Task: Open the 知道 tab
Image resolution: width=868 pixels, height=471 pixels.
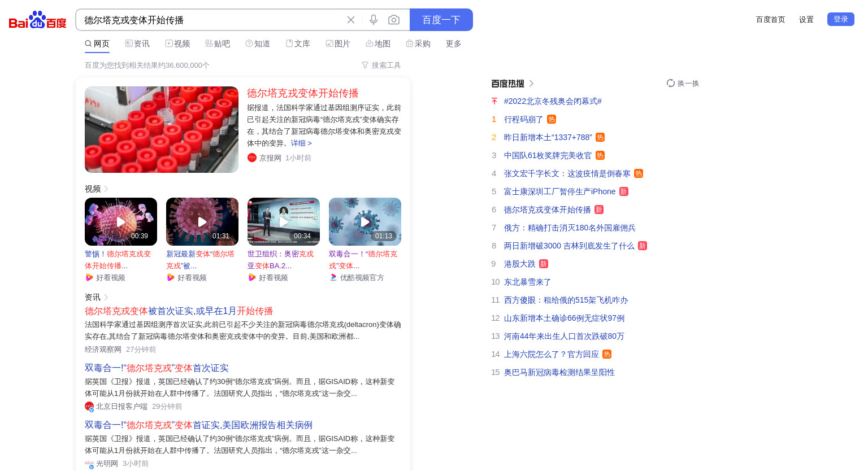Action: 258,43
